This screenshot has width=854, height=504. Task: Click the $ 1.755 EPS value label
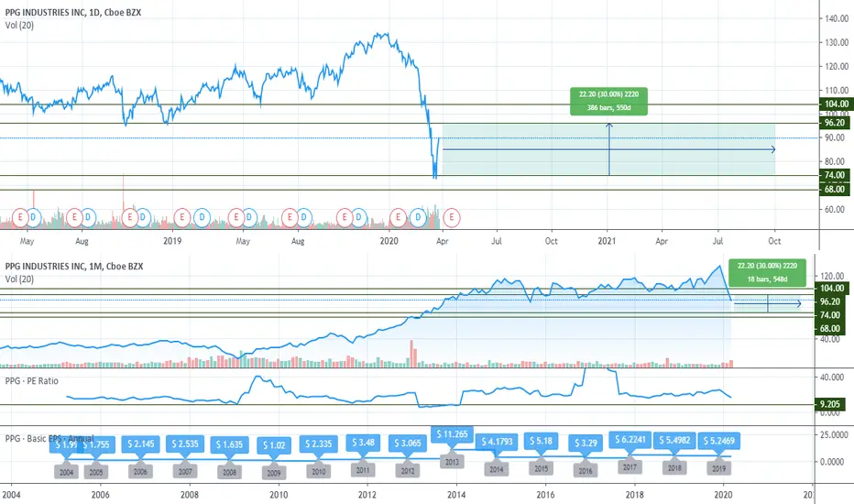point(96,444)
